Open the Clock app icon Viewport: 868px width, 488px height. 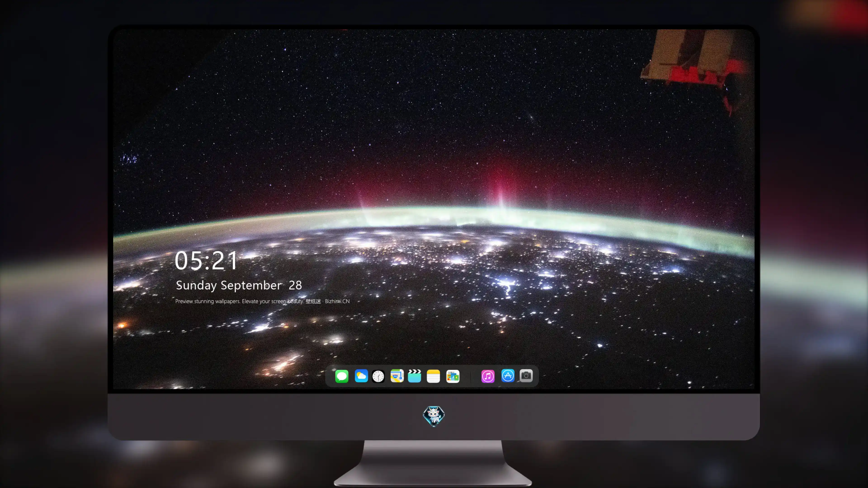[x=378, y=376]
